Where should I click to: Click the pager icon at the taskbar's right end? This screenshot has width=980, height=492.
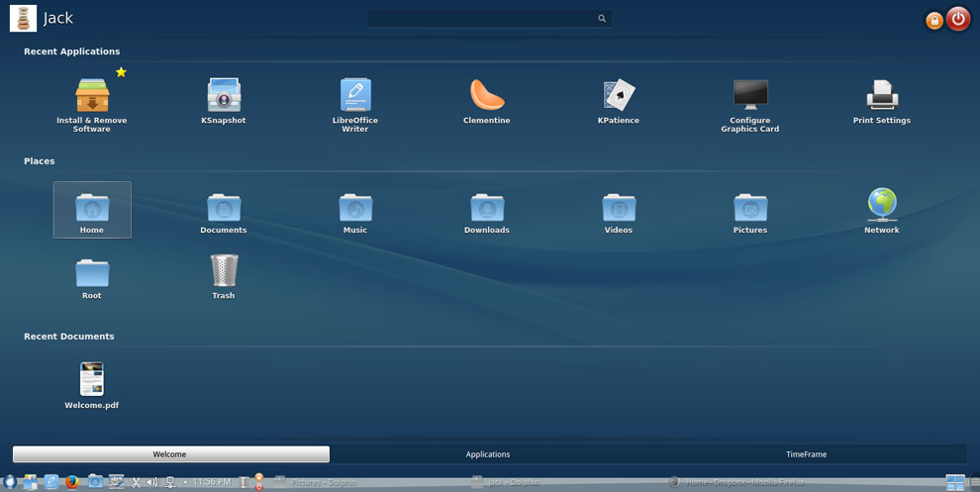coord(955,482)
